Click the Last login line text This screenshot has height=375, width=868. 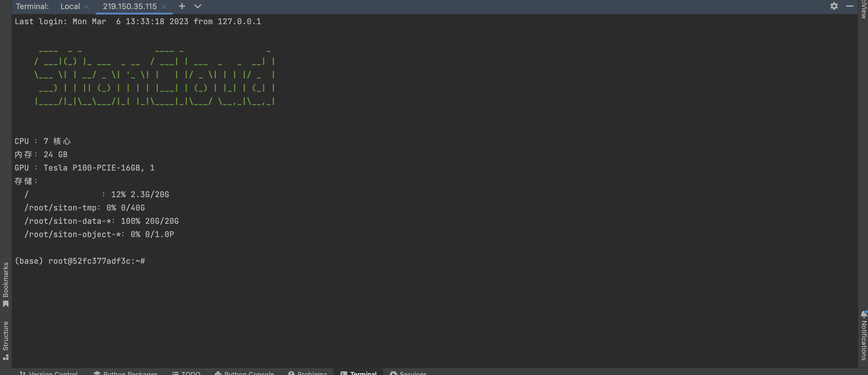[x=138, y=21]
